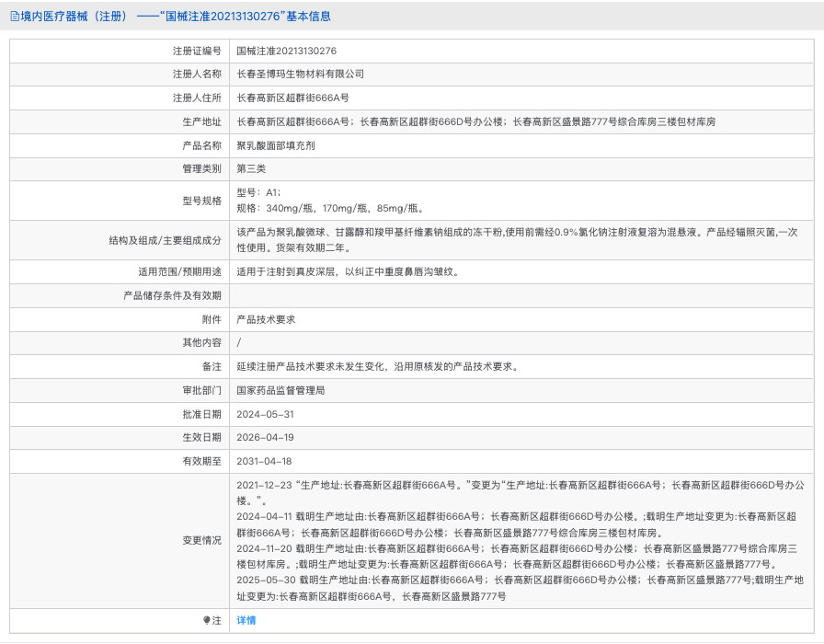Click the model spec text 型号：A1

(258, 193)
